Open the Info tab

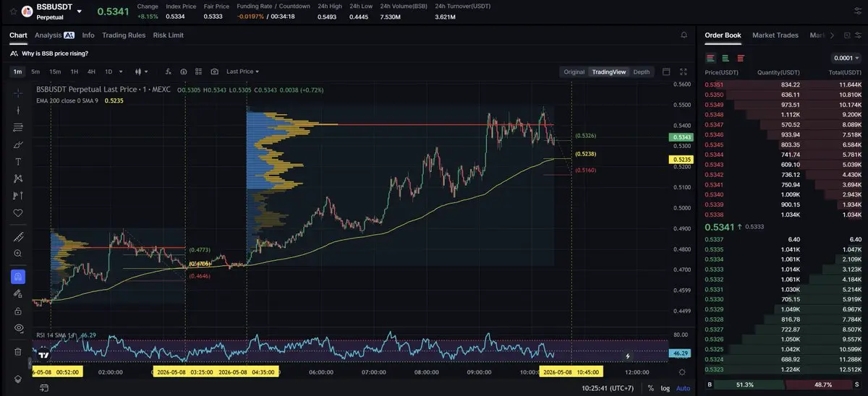click(x=88, y=35)
